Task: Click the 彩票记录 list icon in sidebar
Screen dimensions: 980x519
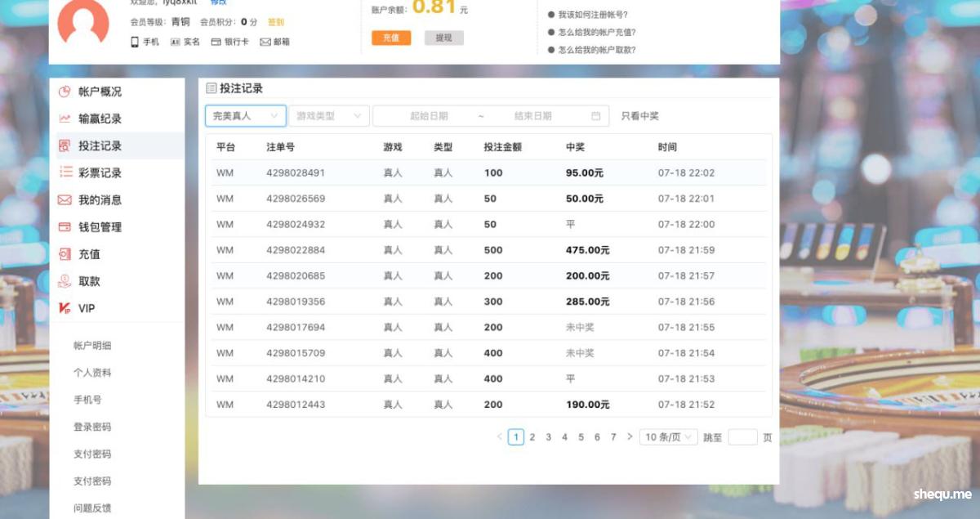Action: 65,172
